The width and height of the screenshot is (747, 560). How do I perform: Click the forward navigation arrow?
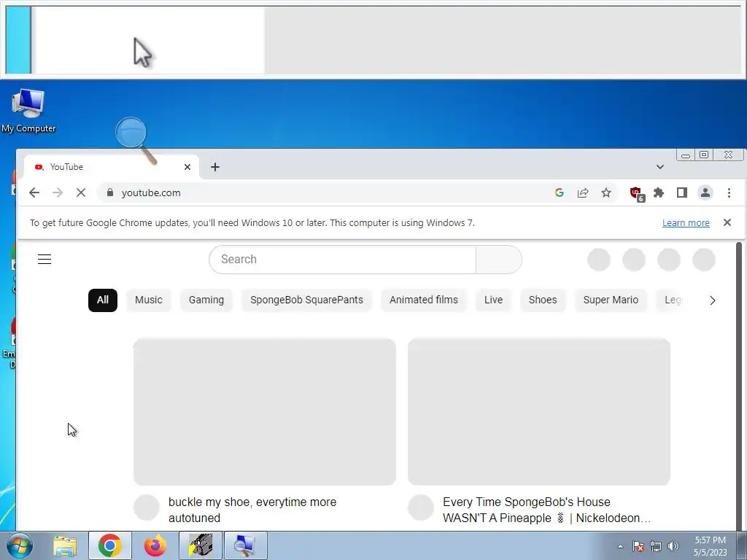58,192
